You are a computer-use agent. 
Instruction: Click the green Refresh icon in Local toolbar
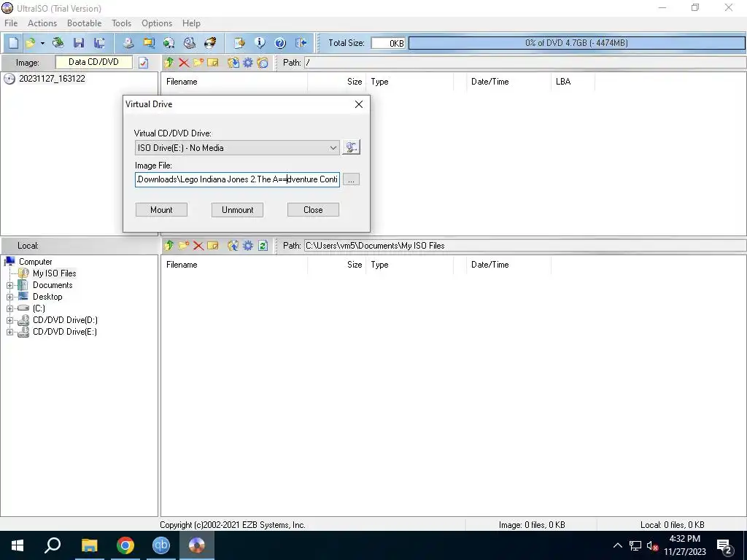[x=263, y=246]
